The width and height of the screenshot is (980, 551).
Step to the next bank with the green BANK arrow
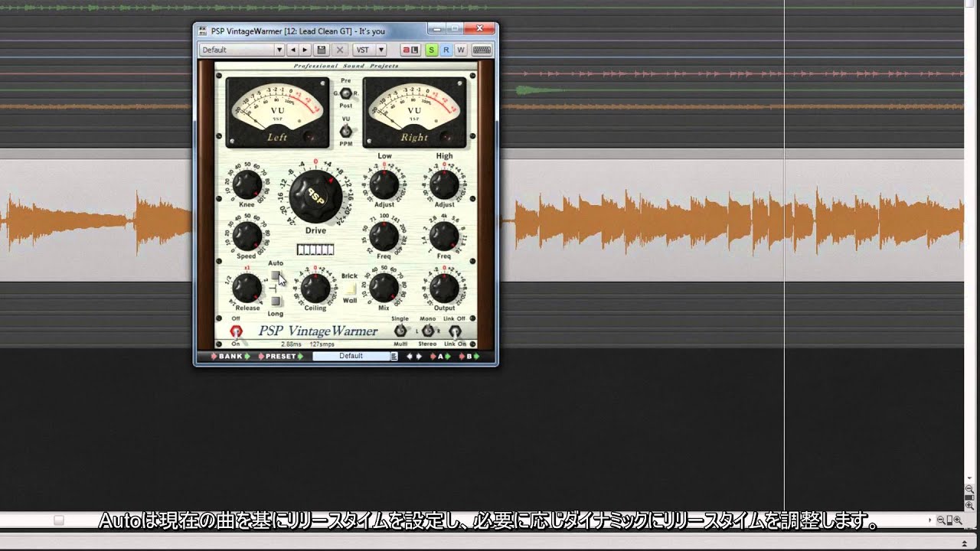click(247, 357)
